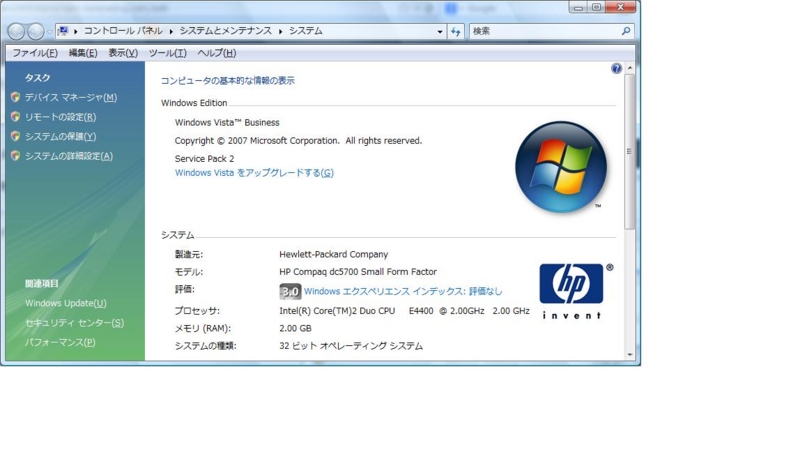800x459 pixels.
Task: Click HP Compaq dc5700 Small Form Factor
Action: pos(358,272)
